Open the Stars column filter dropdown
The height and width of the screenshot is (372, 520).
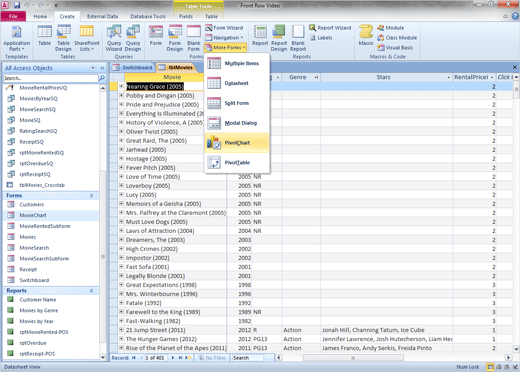coord(448,77)
